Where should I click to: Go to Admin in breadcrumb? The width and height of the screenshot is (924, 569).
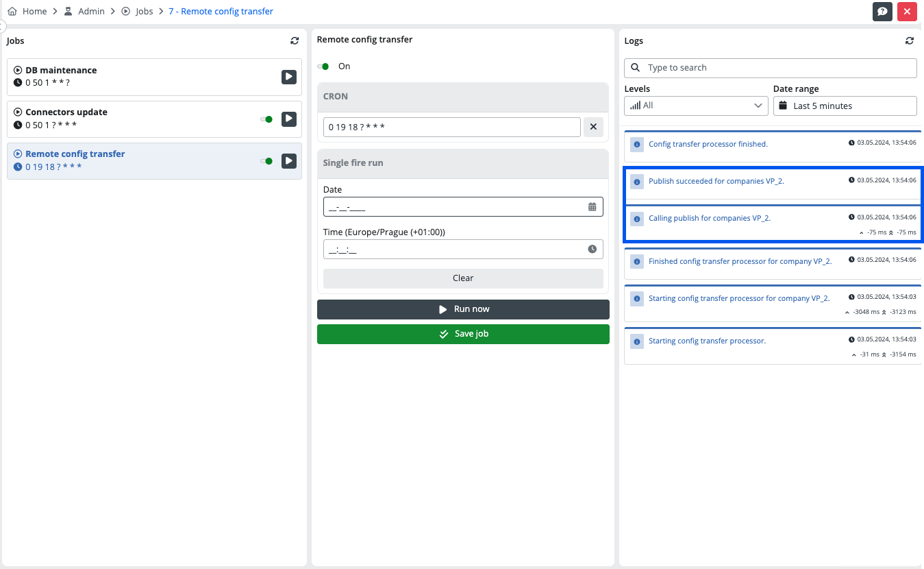90,11
